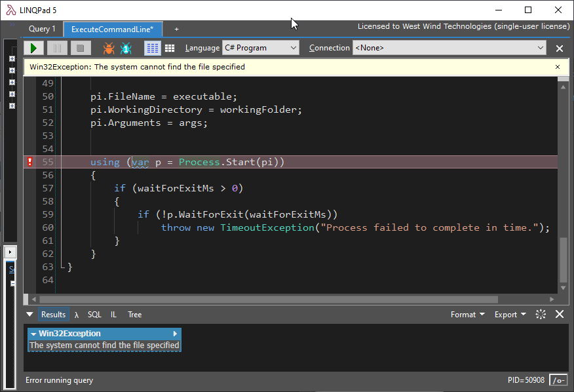This screenshot has width=574, height=392.
Task: Open the SQL results tab
Action: pos(94,315)
